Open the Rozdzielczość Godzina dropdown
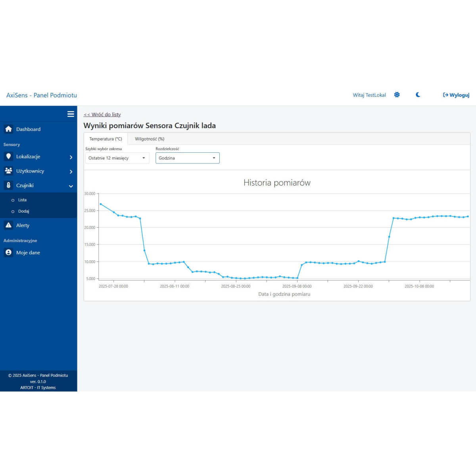This screenshot has height=476, width=476. pyautogui.click(x=187, y=158)
